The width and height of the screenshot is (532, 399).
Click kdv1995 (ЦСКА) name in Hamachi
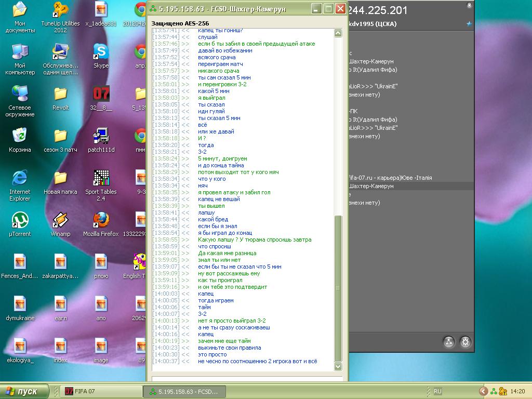coord(373,24)
